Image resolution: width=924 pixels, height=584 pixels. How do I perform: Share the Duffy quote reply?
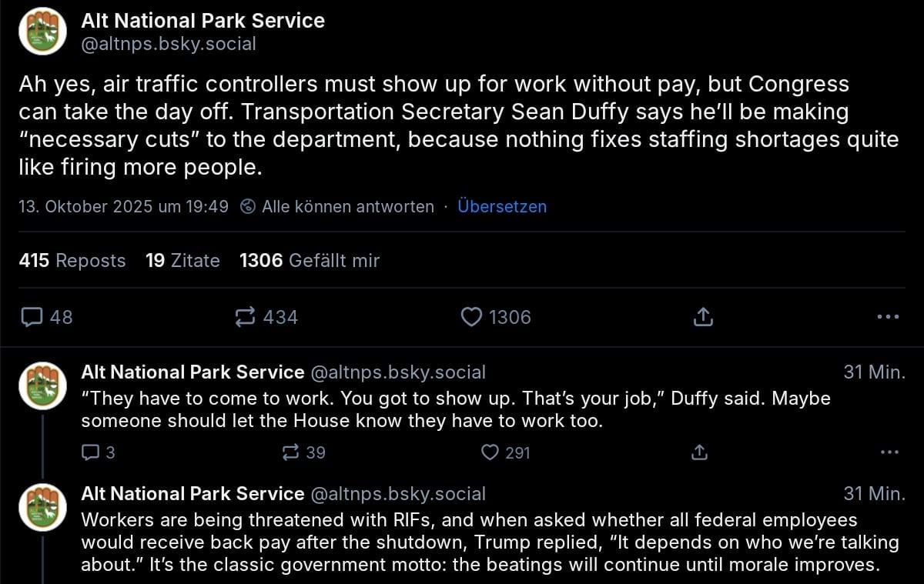click(x=699, y=452)
